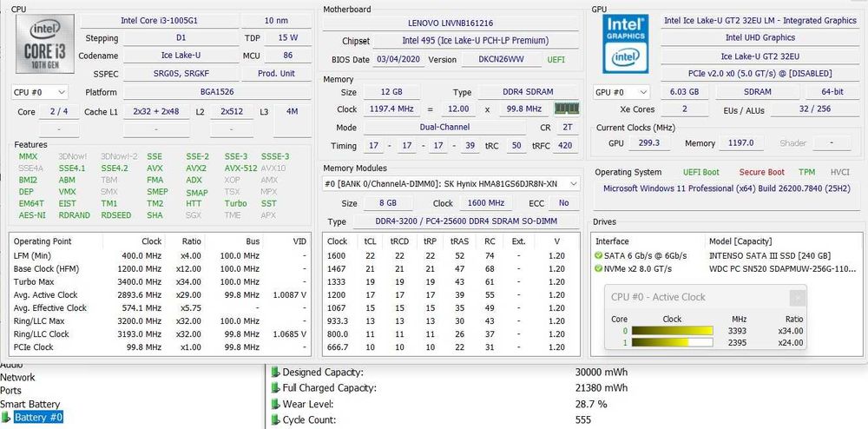Click the battery icon beside Cycle Count
The width and height of the screenshot is (868, 429).
click(275, 420)
